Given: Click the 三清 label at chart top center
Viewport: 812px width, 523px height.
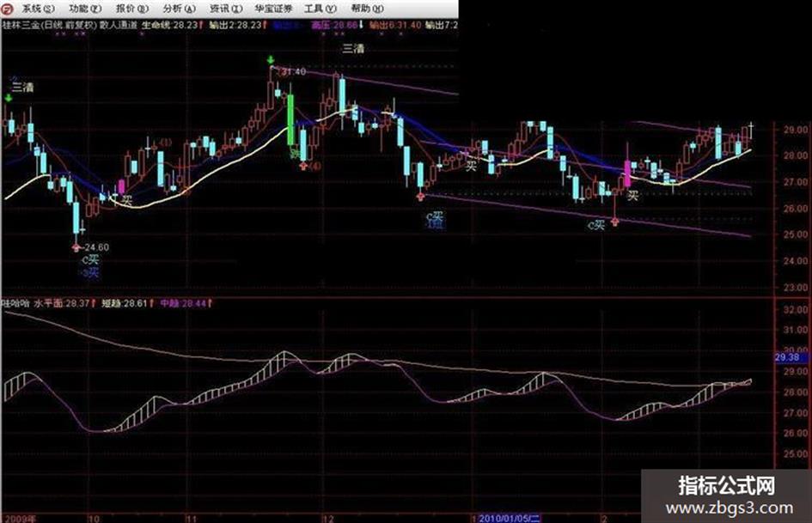Looking at the screenshot, I should point(353,49).
